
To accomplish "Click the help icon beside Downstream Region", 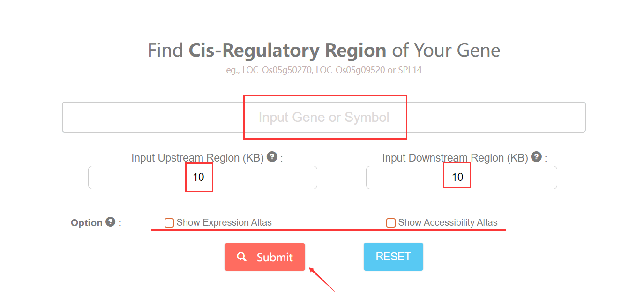I will point(537,156).
